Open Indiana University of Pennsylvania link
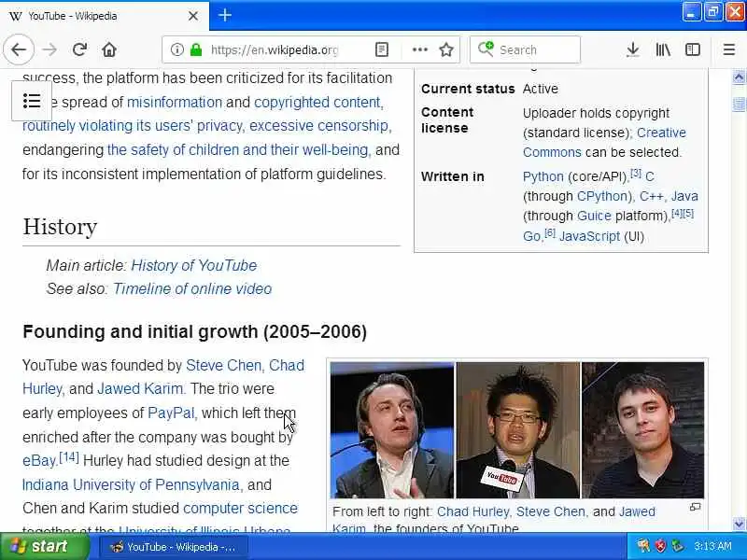The height and width of the screenshot is (560, 747). (131, 484)
